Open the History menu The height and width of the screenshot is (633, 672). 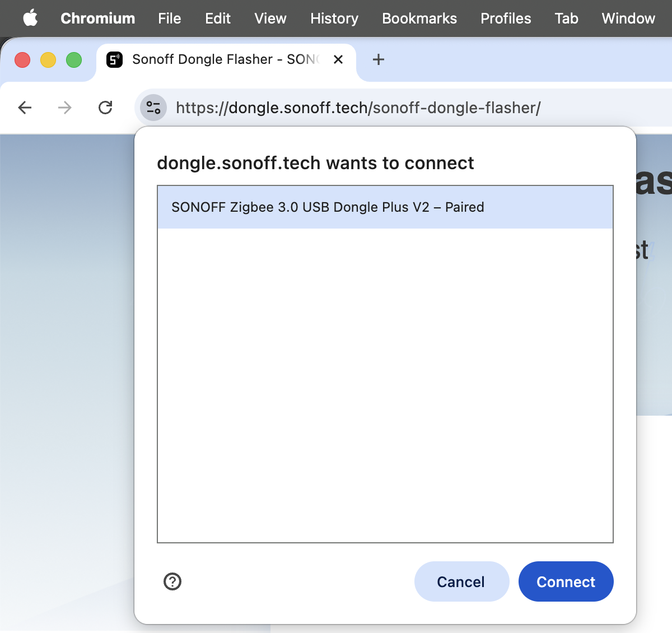pos(334,18)
